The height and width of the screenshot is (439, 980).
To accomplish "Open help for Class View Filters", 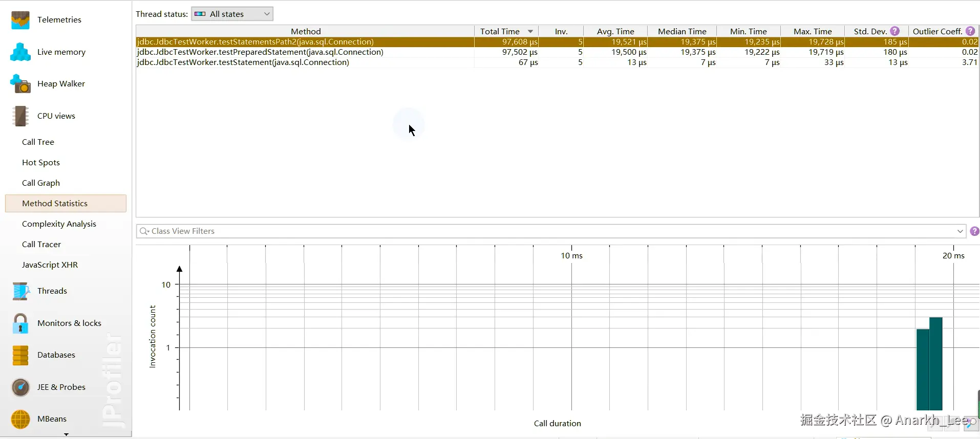I will [x=974, y=231].
